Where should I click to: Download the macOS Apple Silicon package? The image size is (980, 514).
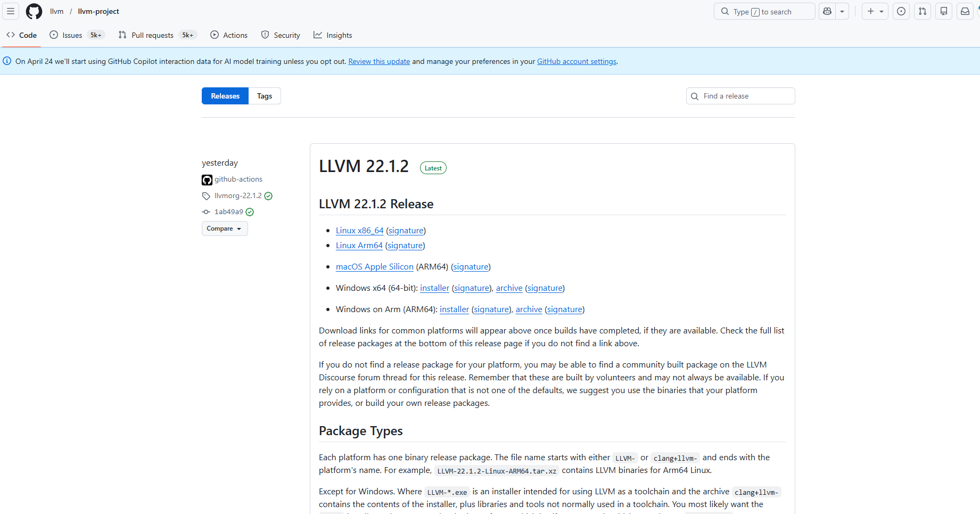[x=375, y=267]
